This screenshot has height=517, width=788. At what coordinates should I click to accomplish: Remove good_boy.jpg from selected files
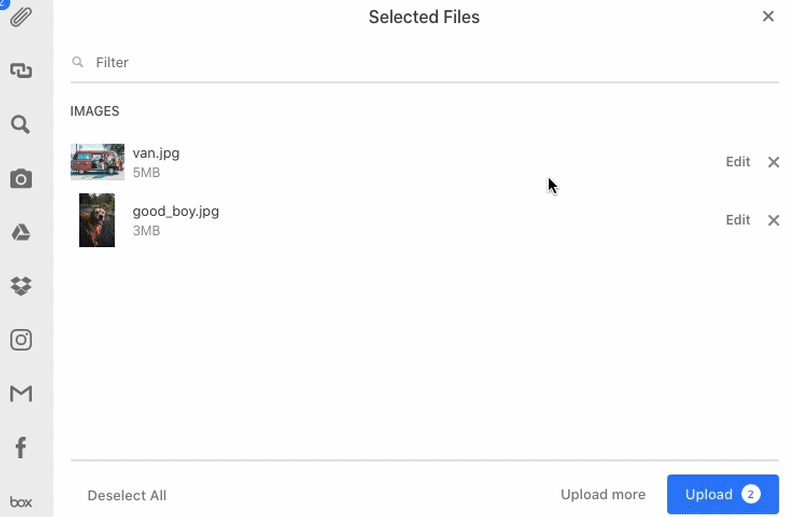click(x=773, y=220)
